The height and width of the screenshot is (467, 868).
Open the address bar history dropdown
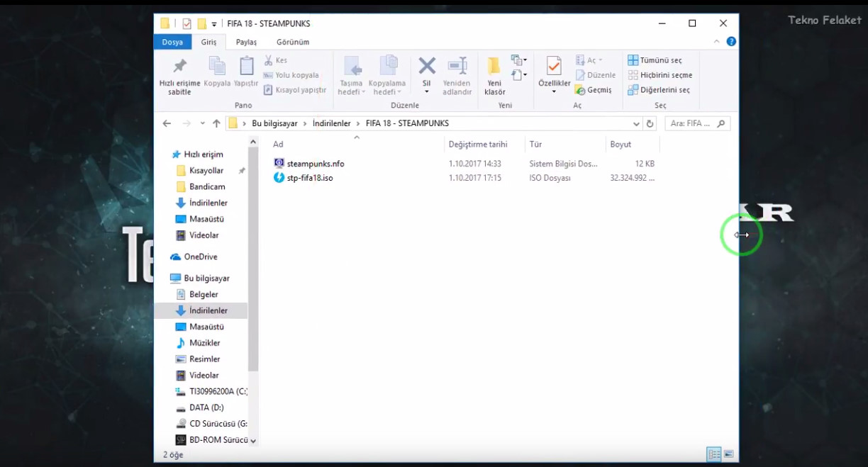pos(635,123)
